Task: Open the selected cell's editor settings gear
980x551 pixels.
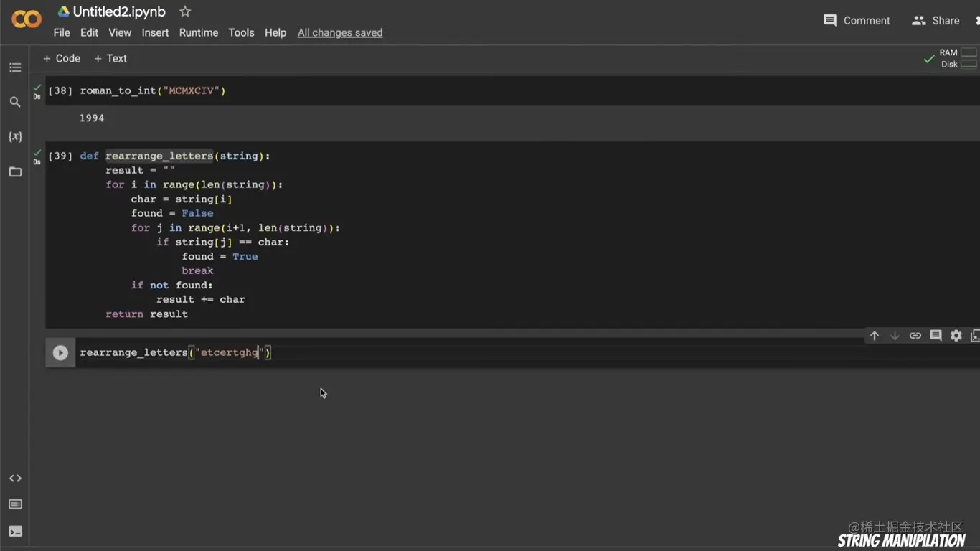Action: pos(956,336)
